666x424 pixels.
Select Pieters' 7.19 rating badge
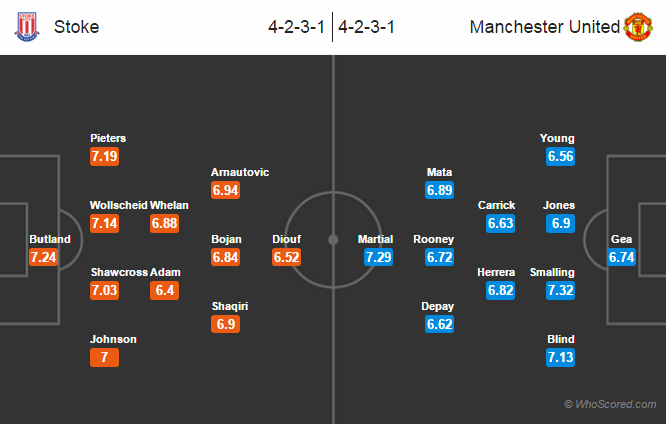[105, 156]
